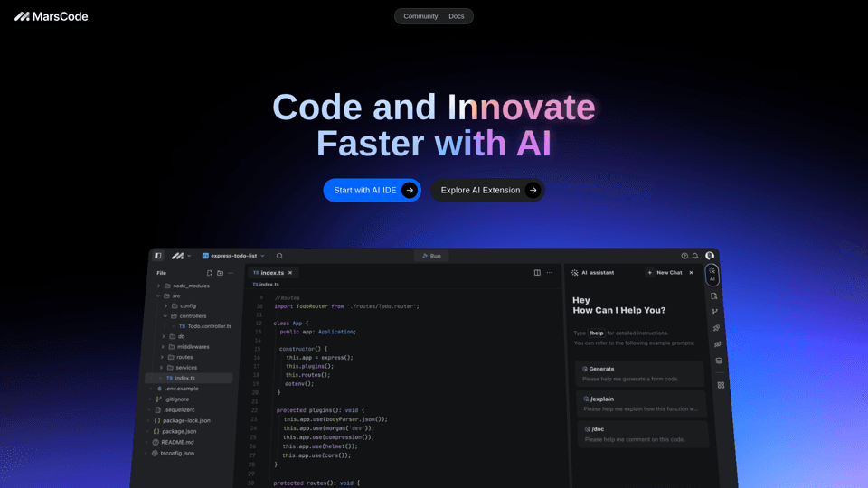Viewport: 868px width, 488px height.
Task: Click code line 'this.plugins();'
Action: [310, 366]
